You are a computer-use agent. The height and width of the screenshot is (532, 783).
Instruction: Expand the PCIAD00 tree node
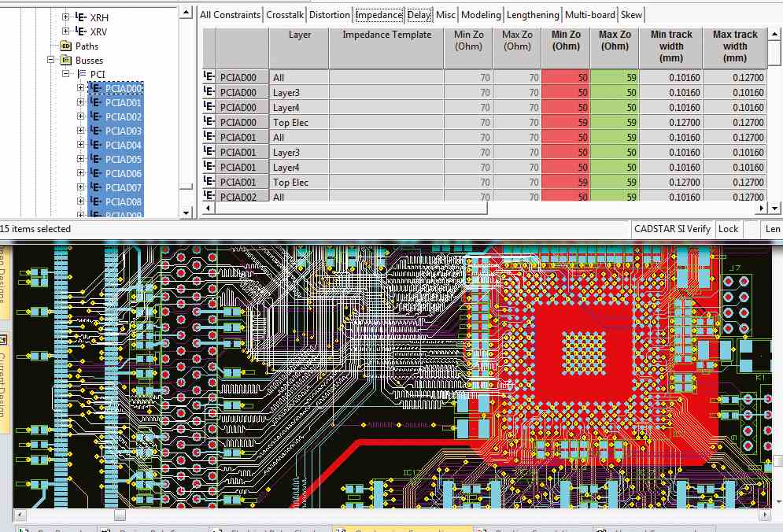(x=80, y=88)
